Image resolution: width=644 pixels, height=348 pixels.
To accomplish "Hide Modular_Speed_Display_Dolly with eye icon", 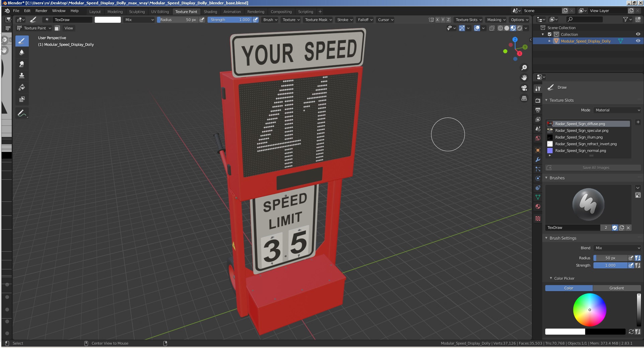I will tap(638, 41).
